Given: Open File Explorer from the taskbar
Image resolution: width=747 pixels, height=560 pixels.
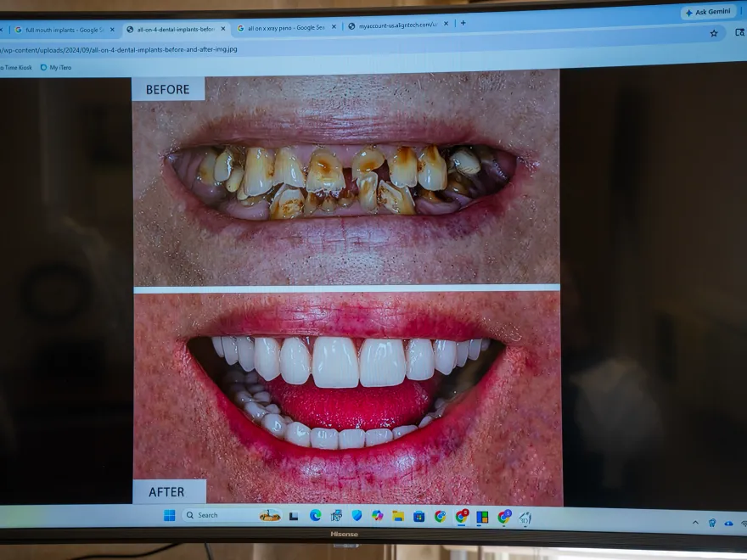Looking at the screenshot, I should click(x=398, y=516).
